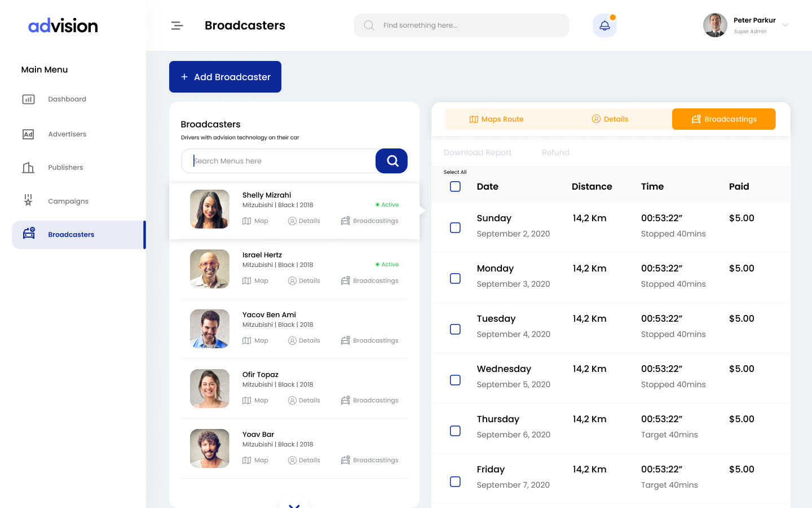Image resolution: width=812 pixels, height=508 pixels.
Task: Check the Sunday September 2 row
Action: pos(455,227)
